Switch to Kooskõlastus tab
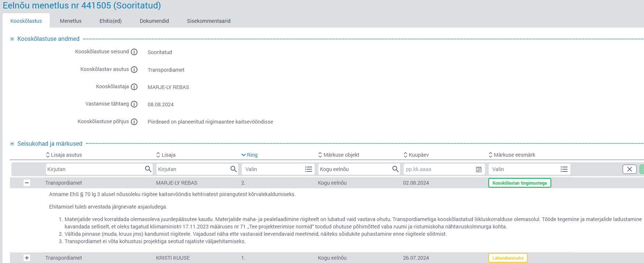644x263 pixels. [26, 21]
